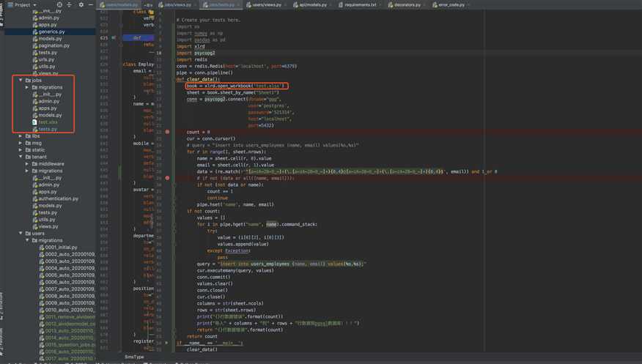The width and height of the screenshot is (642, 364).
Task: Click the spreadsheet icon of test.xlsx
Action: coord(34,122)
